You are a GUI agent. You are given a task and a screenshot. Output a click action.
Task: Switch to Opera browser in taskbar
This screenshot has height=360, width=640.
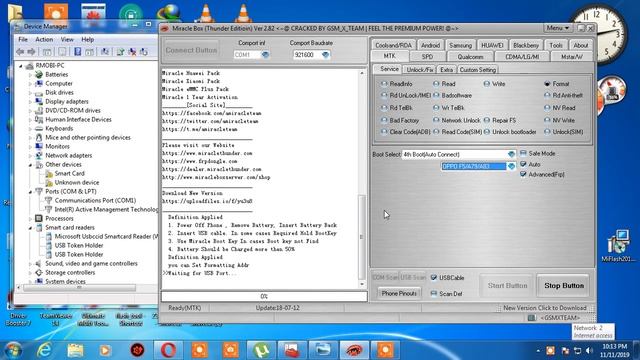coord(168,350)
